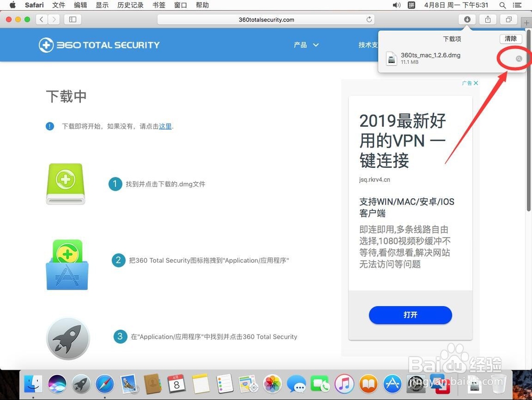This screenshot has width=532, height=400.
Task: Reveal downloaded dmg file in Finder via magnifier
Action: 519,59
